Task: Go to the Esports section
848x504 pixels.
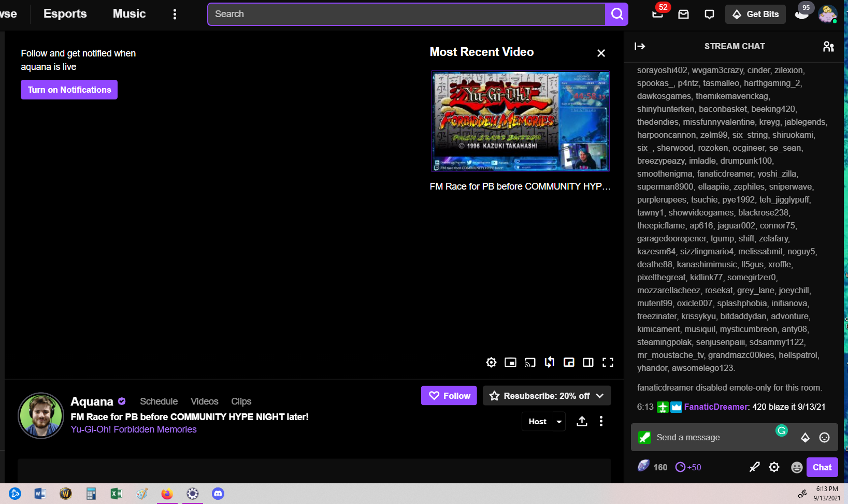Action: coord(65,14)
